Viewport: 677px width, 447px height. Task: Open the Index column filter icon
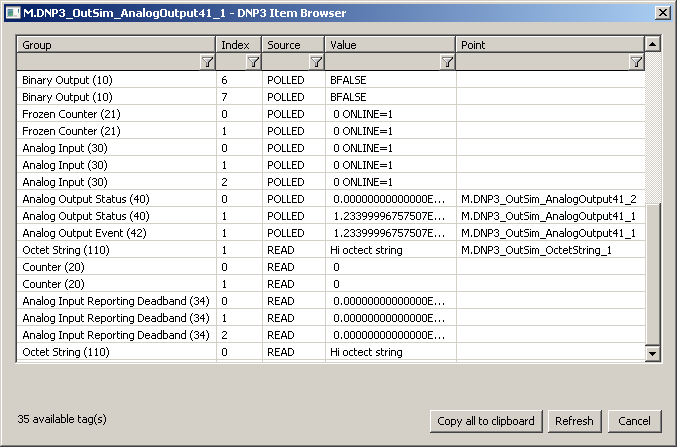click(x=253, y=62)
